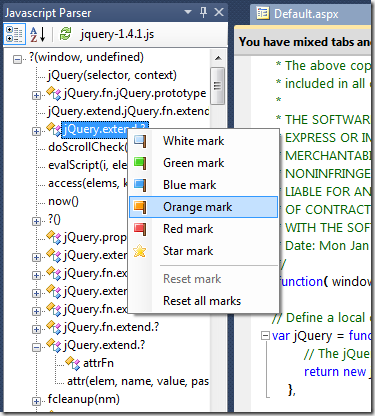Choose White mark from context menu
375x416 pixels.
(x=203, y=141)
